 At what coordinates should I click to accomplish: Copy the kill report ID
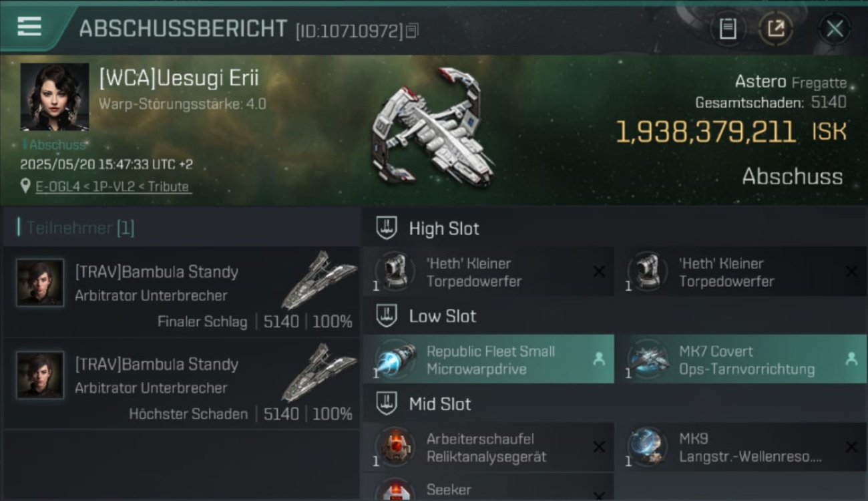(413, 30)
